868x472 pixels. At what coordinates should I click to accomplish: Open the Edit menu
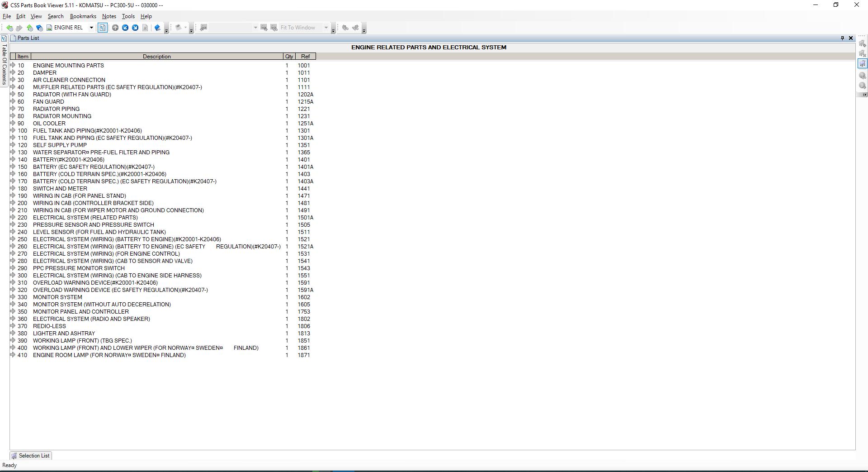[x=21, y=16]
